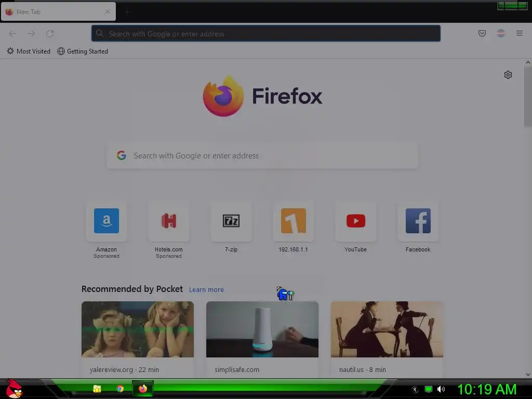Open Most Visited bookmarks folder
The height and width of the screenshot is (399, 532).
pyautogui.click(x=29, y=51)
